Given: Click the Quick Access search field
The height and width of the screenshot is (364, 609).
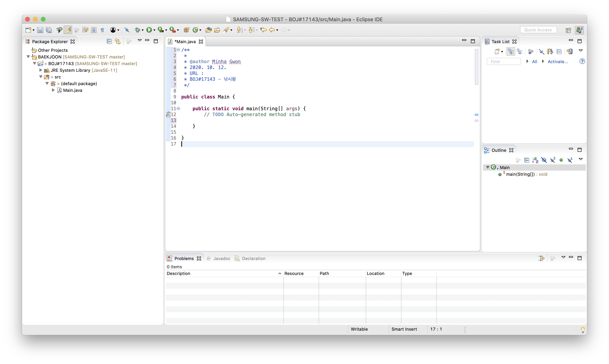Looking at the screenshot, I should pyautogui.click(x=538, y=30).
